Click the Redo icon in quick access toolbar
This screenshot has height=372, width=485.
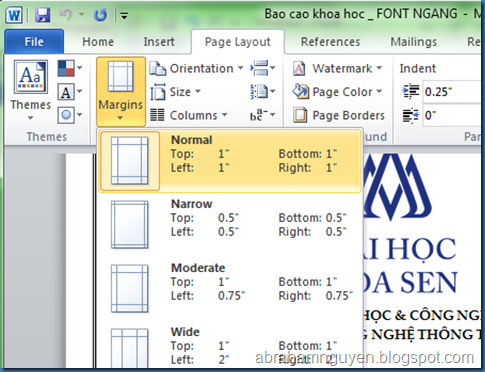coord(100,15)
